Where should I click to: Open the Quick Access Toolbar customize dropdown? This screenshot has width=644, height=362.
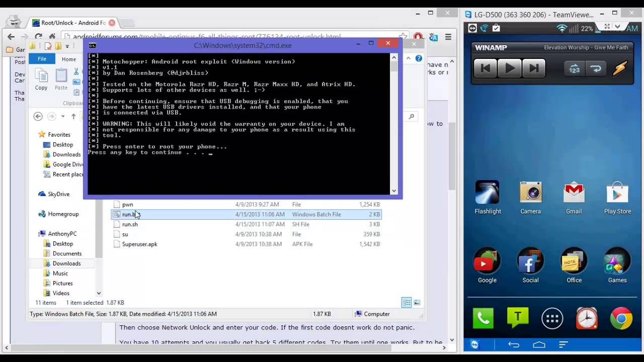click(x=66, y=46)
